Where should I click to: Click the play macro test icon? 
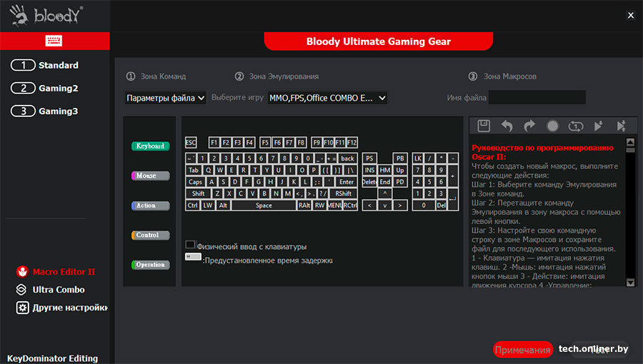pos(598,126)
